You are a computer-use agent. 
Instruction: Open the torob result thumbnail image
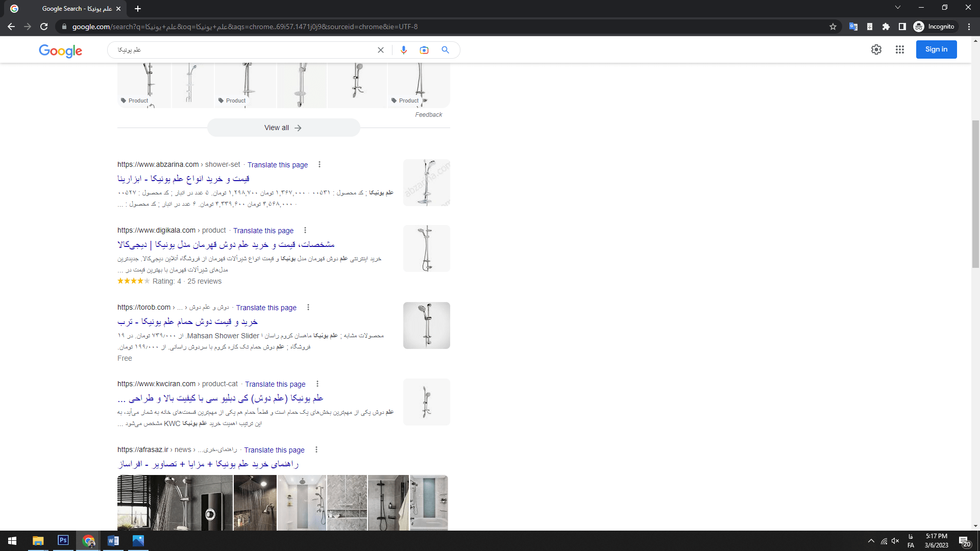pyautogui.click(x=427, y=325)
